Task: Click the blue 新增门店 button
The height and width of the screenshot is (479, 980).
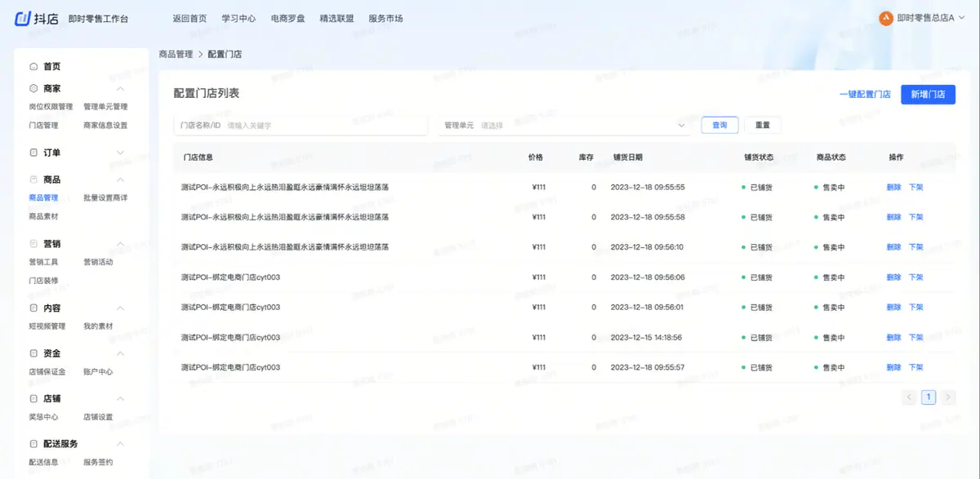Action: 928,95
